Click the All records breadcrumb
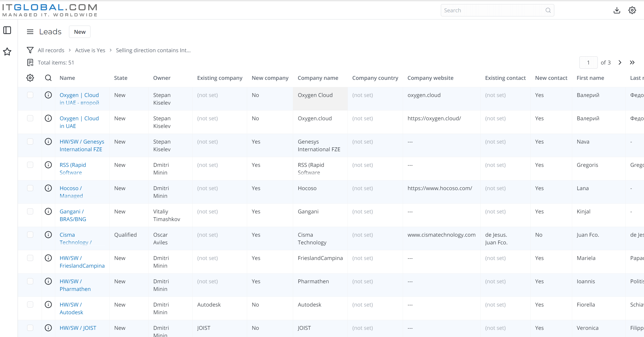644x337 pixels. pos(51,50)
